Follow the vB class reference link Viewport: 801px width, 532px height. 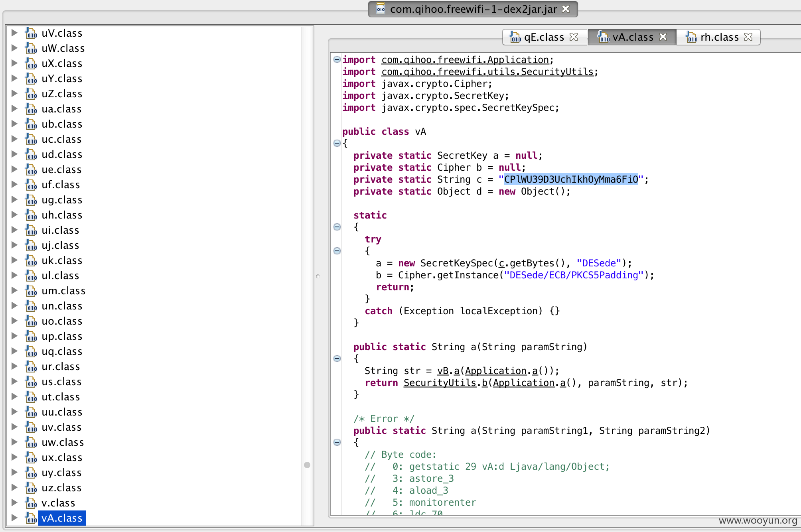click(x=443, y=371)
